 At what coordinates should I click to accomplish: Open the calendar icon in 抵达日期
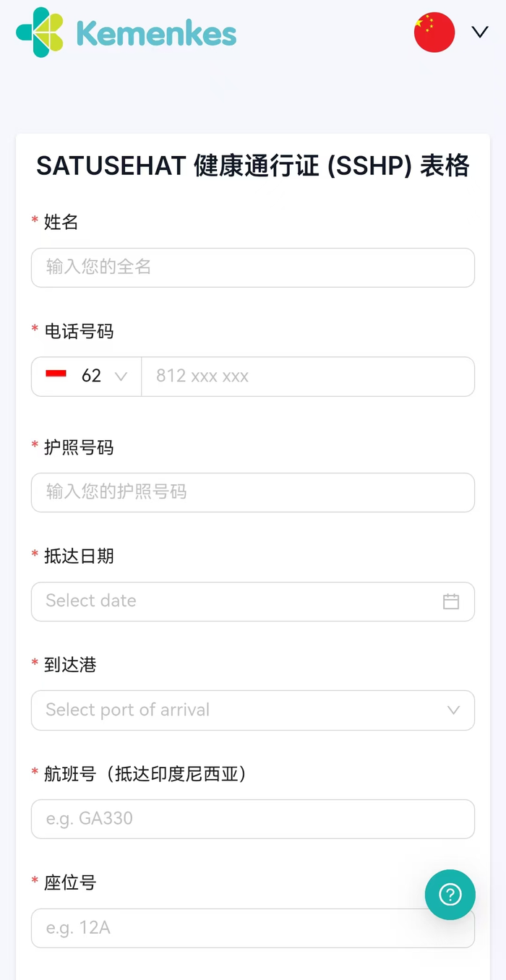pyautogui.click(x=451, y=601)
